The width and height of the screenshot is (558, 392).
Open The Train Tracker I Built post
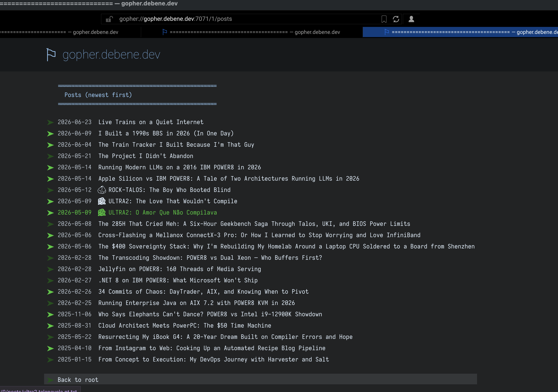(x=176, y=145)
